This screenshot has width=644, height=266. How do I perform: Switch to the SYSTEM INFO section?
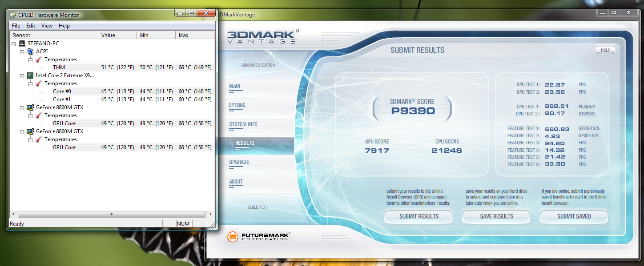[243, 124]
